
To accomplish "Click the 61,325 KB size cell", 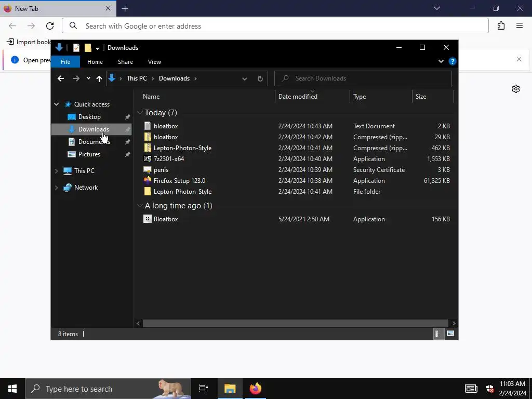I will [436, 181].
